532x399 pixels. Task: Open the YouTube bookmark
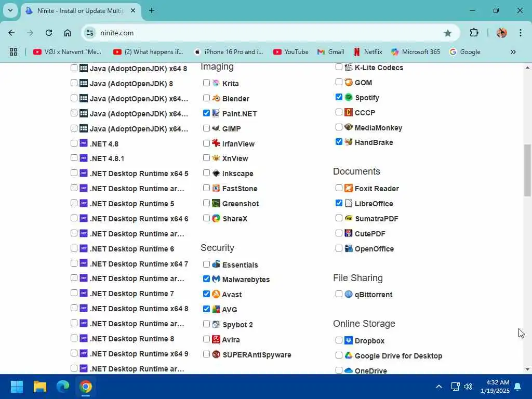(291, 52)
